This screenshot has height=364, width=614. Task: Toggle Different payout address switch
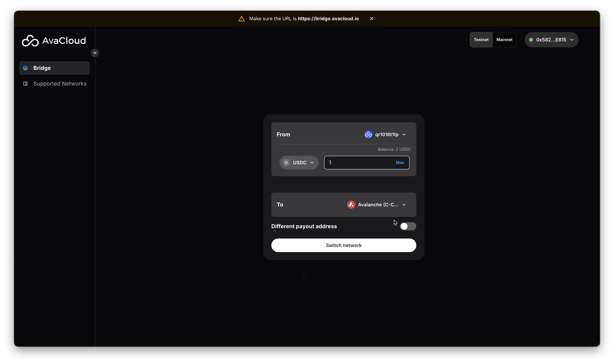tap(408, 226)
